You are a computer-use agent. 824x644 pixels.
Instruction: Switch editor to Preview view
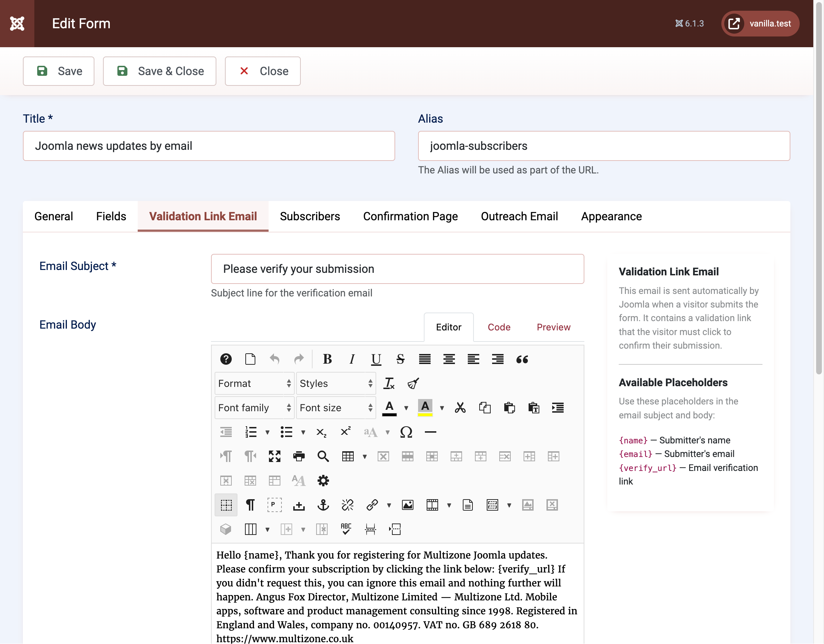554,327
